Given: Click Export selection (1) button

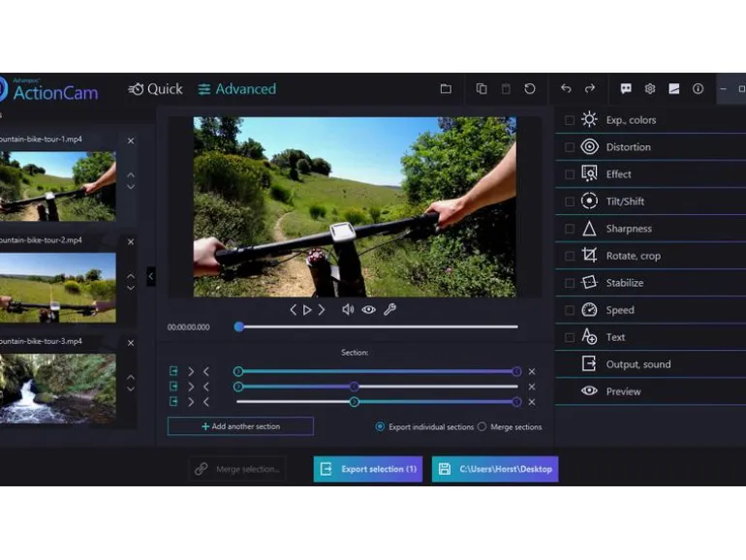Looking at the screenshot, I should 368,469.
